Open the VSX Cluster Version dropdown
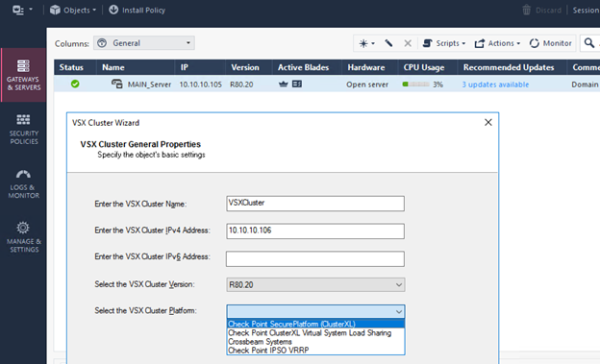600x364 pixels. pos(315,284)
